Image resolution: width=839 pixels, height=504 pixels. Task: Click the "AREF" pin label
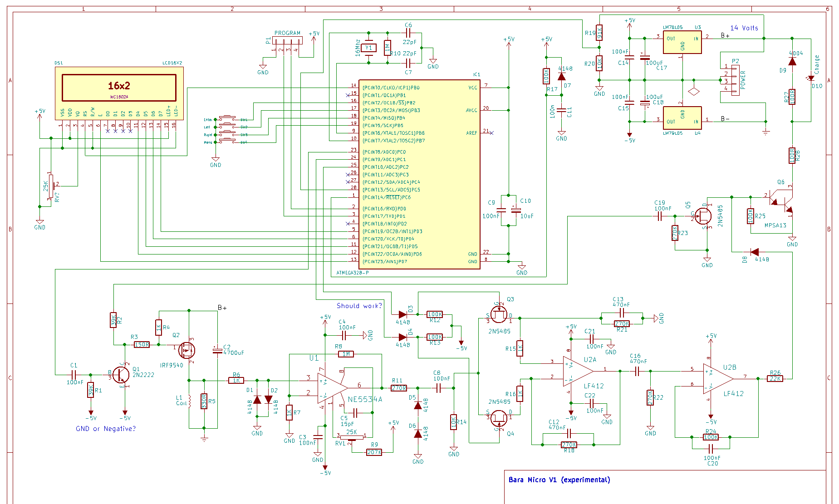(x=472, y=133)
